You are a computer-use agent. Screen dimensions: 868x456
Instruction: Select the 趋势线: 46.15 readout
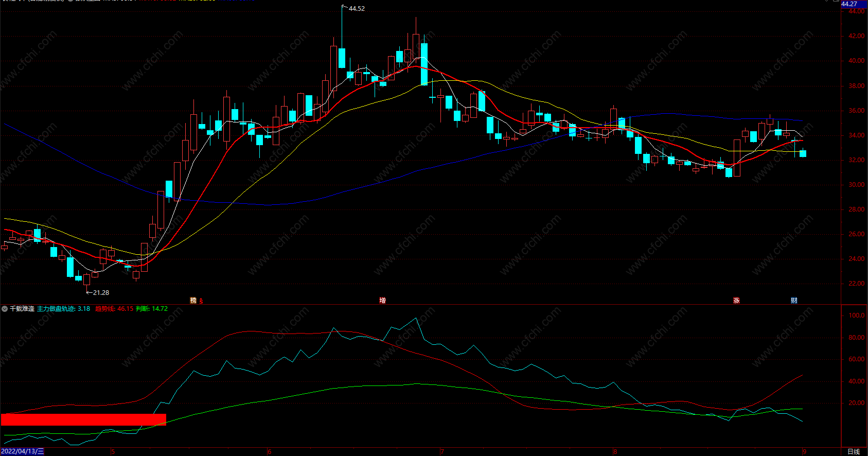114,309
